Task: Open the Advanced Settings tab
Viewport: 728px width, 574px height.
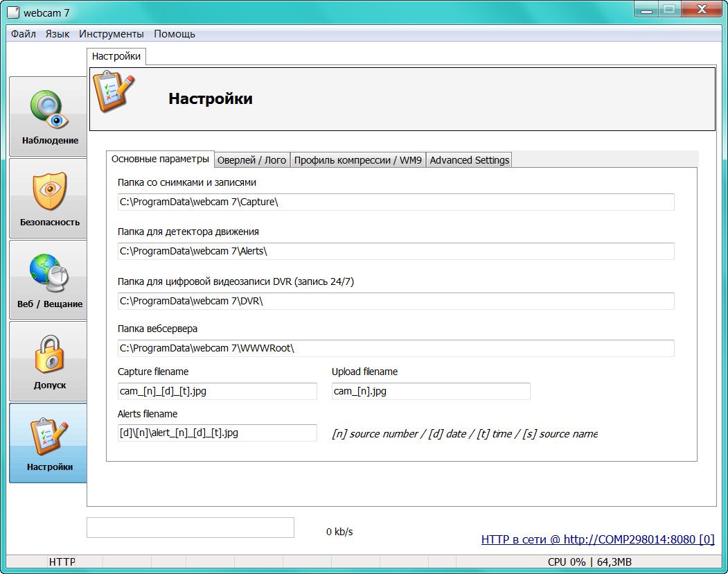Action: (x=469, y=160)
